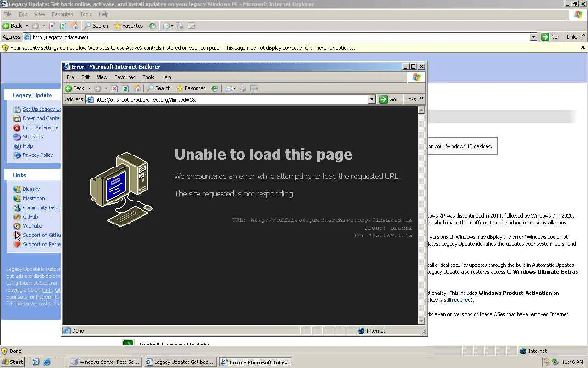Visit Mastodon link in Links panel
The width and height of the screenshot is (588, 368).
point(34,198)
